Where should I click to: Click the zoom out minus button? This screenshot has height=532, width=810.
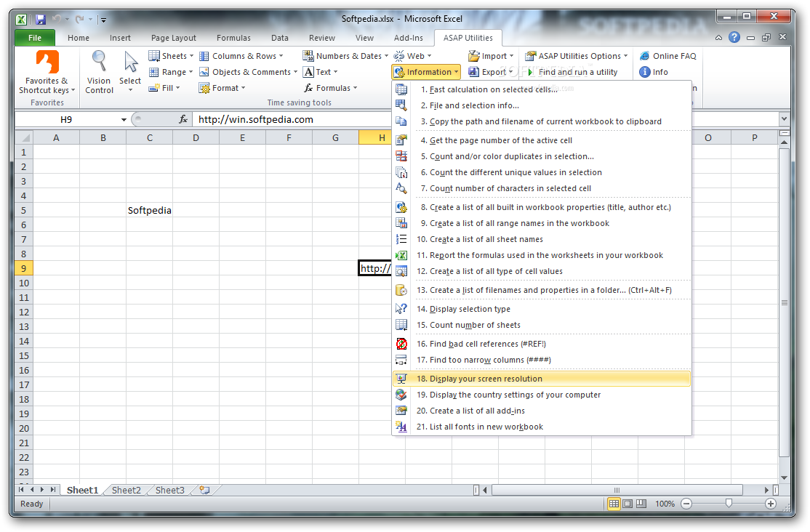click(686, 504)
